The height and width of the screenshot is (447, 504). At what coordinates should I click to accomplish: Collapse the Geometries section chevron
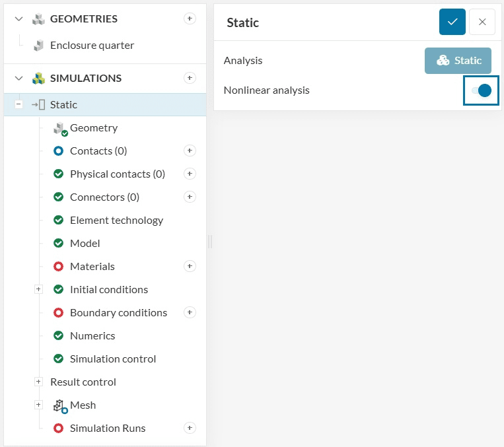[x=18, y=19]
